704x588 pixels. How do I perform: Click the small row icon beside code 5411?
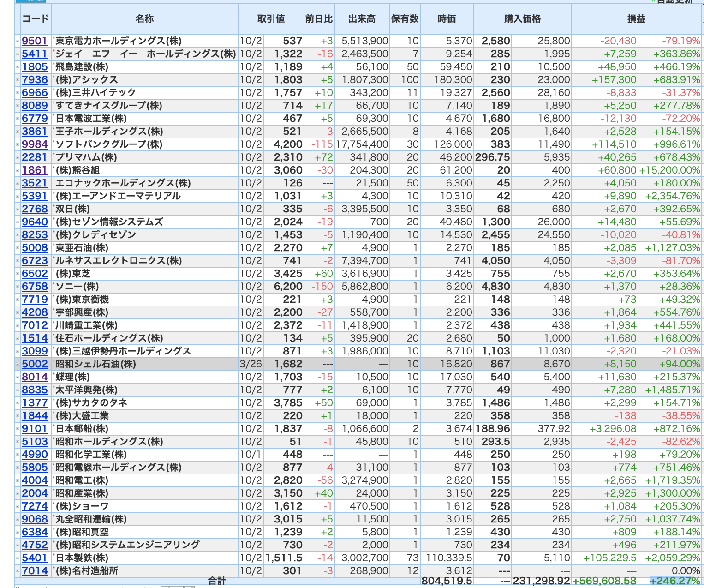tap(18, 54)
